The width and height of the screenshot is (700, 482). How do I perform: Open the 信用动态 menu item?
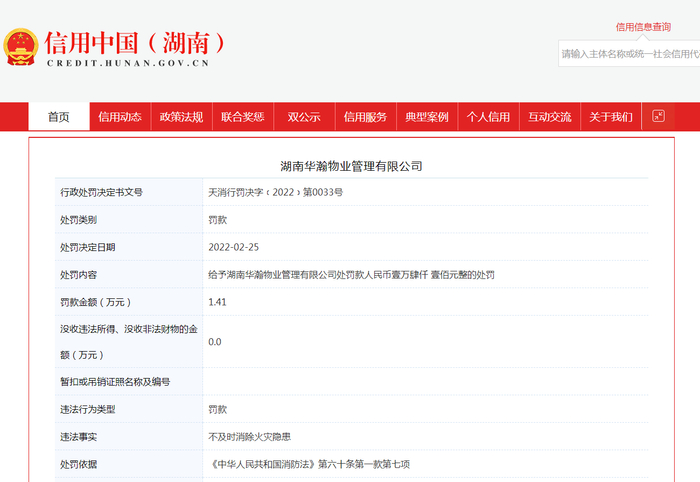tap(120, 117)
